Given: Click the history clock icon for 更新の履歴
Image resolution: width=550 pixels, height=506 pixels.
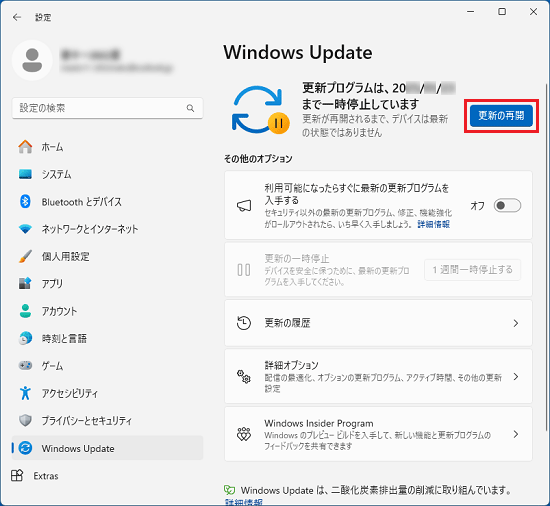Looking at the screenshot, I should pos(243,323).
